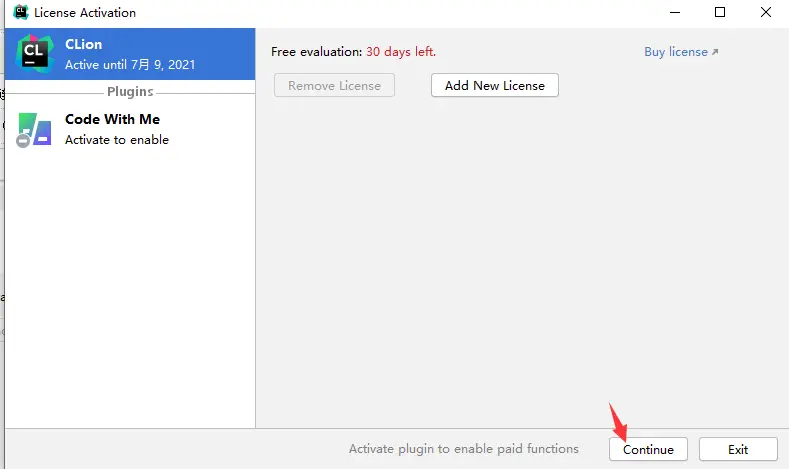
Task: Maximize the License Activation window
Action: (x=720, y=12)
